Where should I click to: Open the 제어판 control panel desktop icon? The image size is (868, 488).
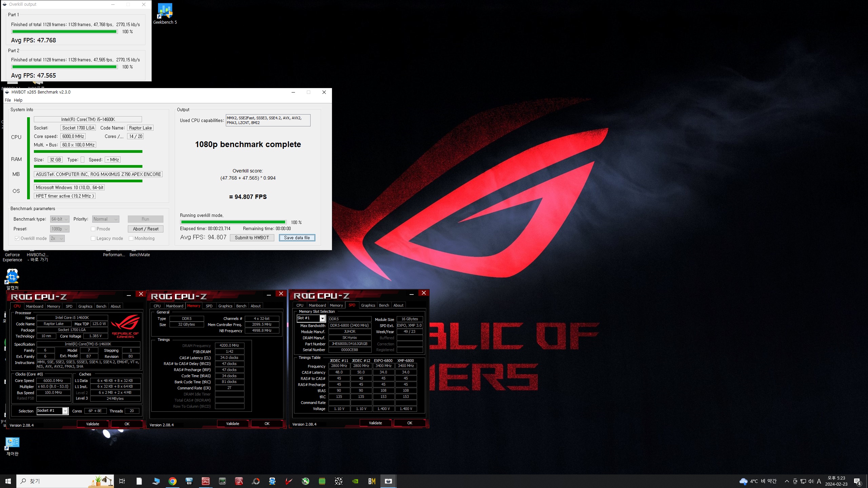[13, 446]
